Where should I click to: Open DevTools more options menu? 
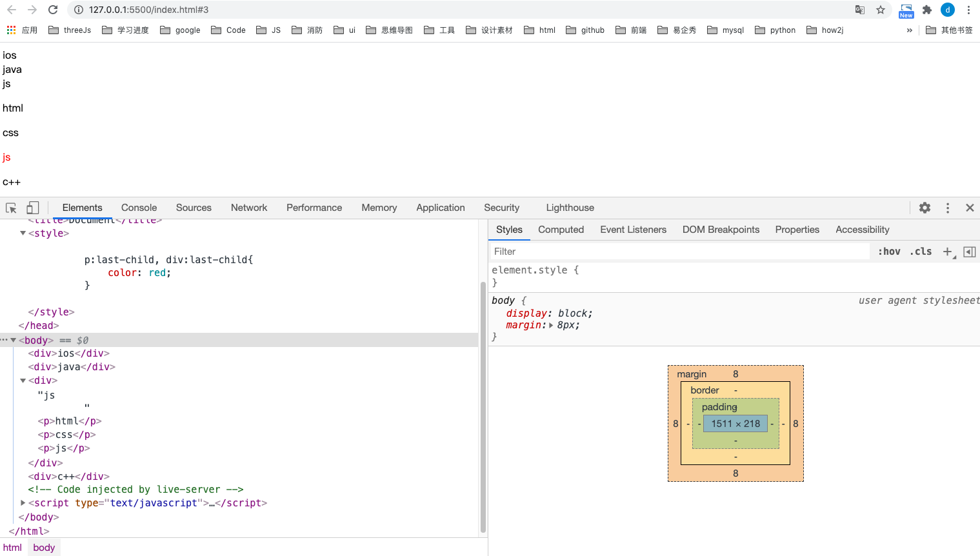tap(947, 208)
